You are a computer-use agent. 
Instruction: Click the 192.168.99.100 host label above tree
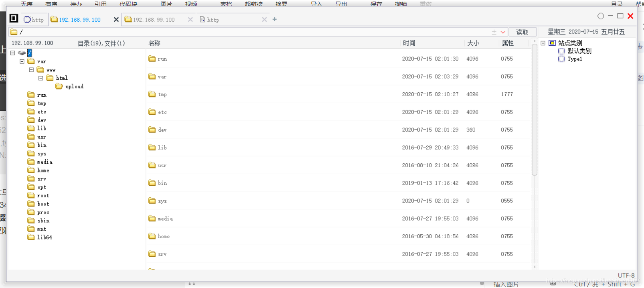point(32,43)
